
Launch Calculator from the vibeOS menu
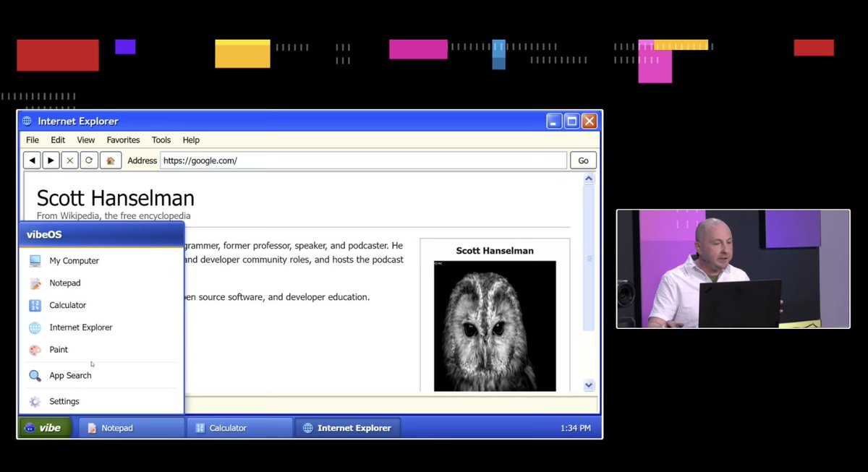(x=101, y=305)
